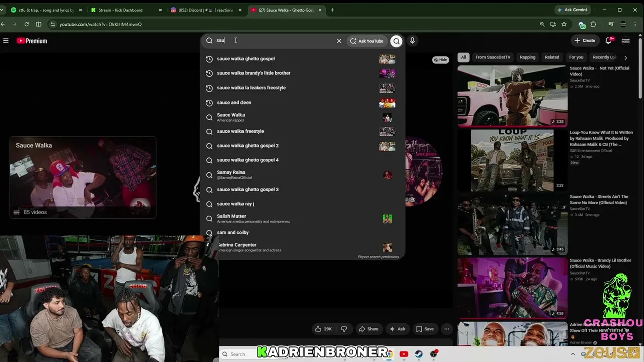
Task: Select 'sauce walka ray j' suggestion
Action: click(x=302, y=204)
